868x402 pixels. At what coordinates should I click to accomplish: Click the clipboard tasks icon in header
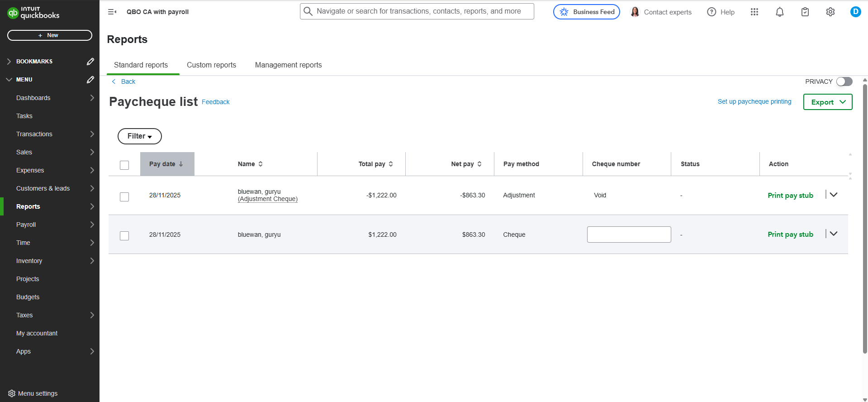[x=805, y=12]
